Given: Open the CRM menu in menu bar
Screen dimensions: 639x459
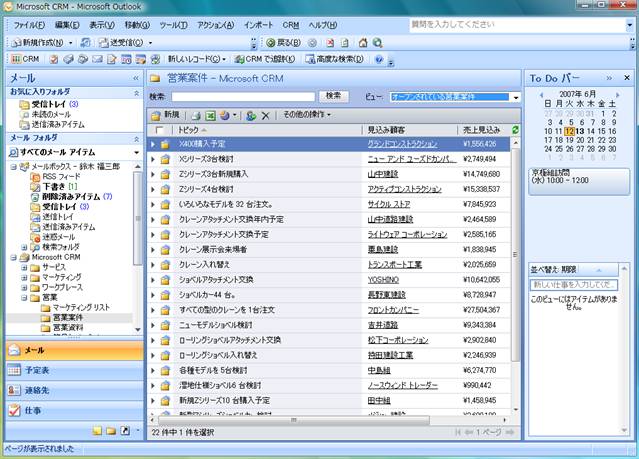Looking at the screenshot, I should pyautogui.click(x=291, y=25).
